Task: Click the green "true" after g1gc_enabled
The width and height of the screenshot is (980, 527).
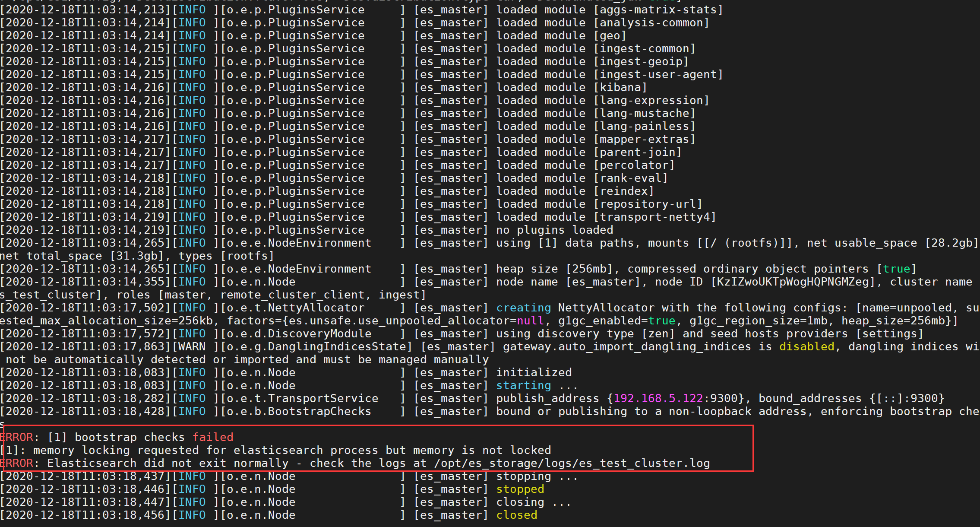Action: click(x=662, y=321)
